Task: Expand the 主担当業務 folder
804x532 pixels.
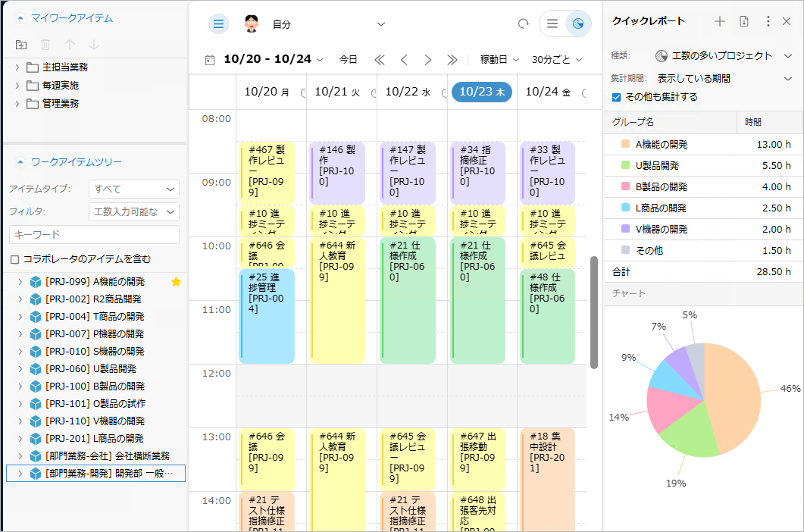Action: [17, 67]
